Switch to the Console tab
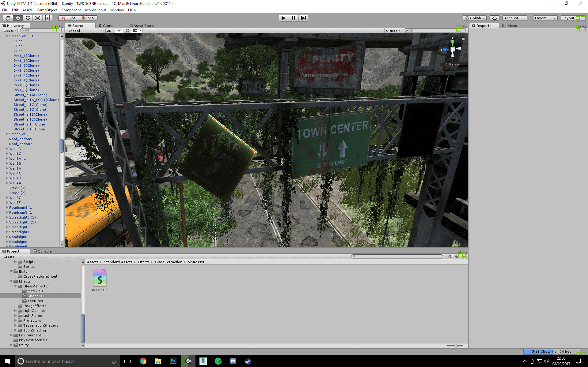This screenshot has width=588, height=367. click(43, 251)
